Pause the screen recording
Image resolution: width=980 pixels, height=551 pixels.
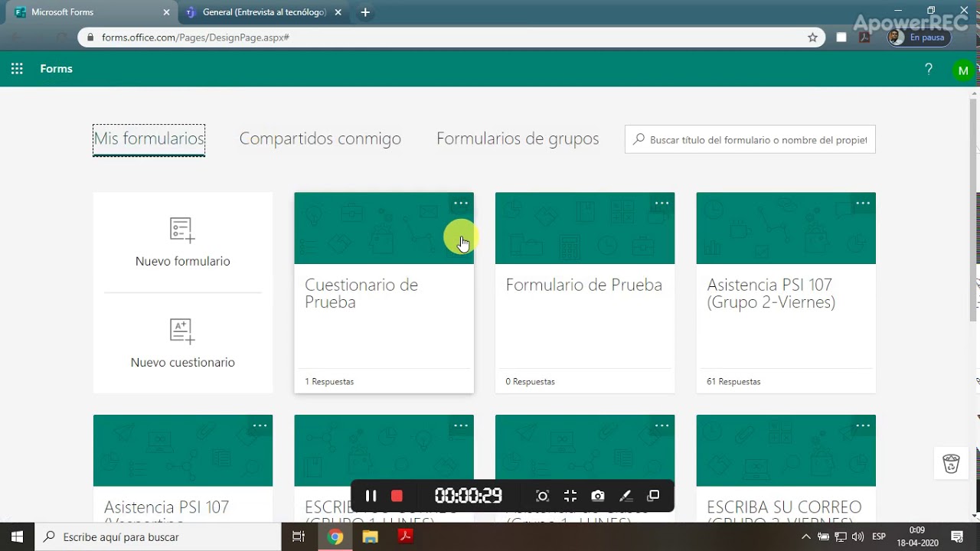(371, 496)
